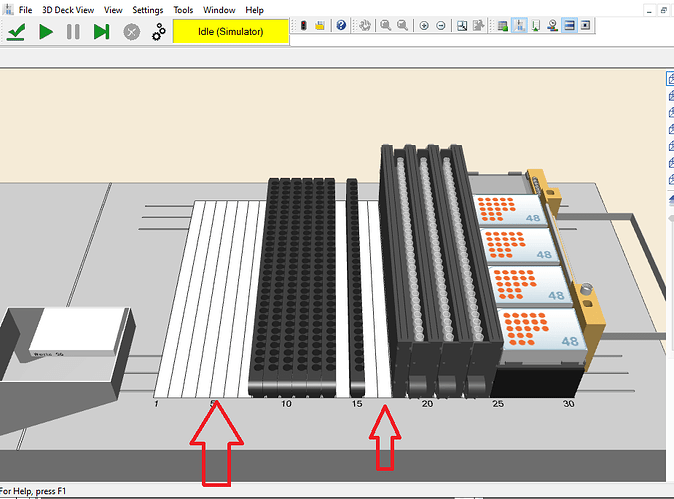
Task: Open the Tools menu
Action: [x=183, y=10]
